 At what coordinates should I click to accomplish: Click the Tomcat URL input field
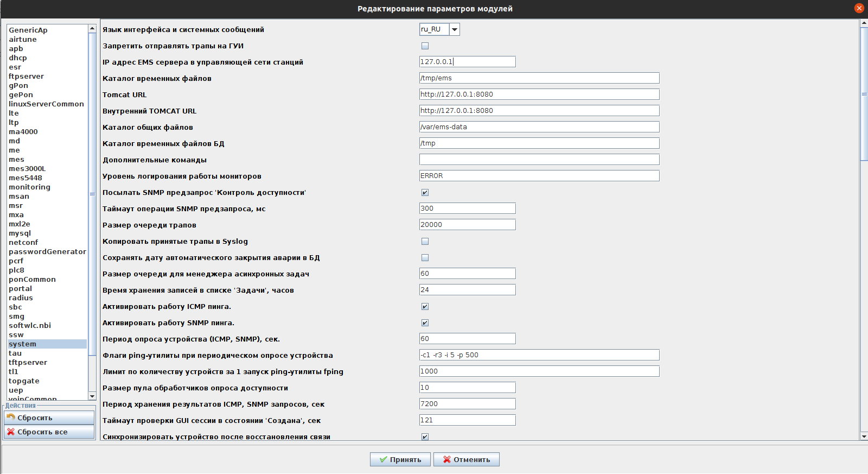(x=539, y=94)
